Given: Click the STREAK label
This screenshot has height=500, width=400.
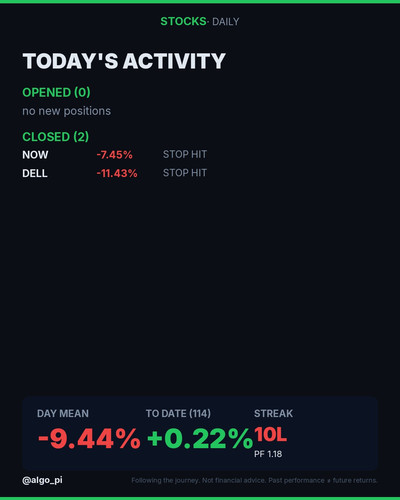Looking at the screenshot, I should point(273,414).
